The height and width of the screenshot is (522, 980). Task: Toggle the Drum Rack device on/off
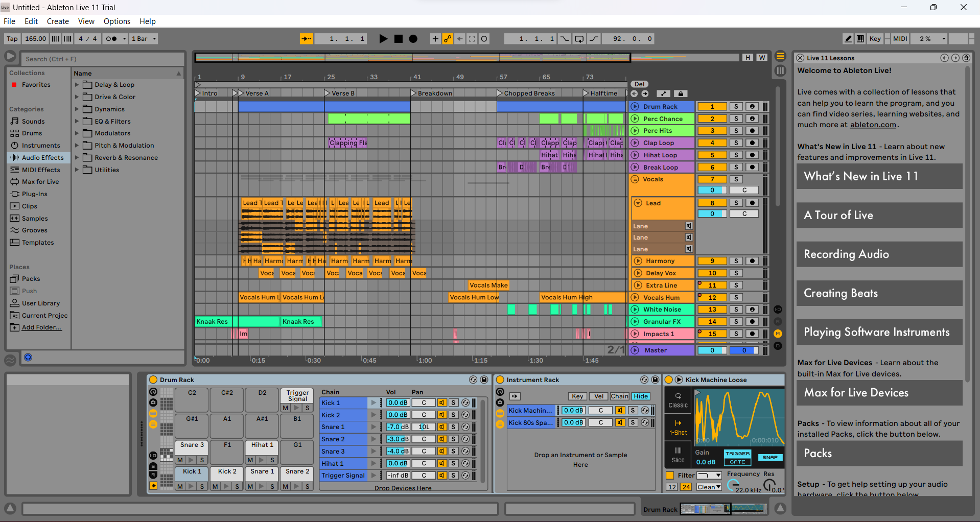point(152,380)
